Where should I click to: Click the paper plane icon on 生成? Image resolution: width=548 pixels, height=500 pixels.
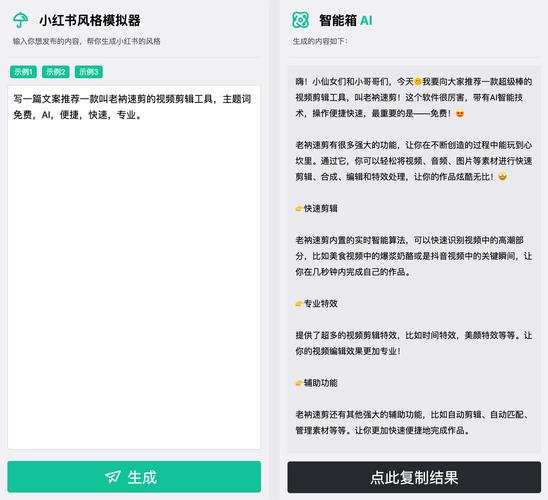coord(113,477)
